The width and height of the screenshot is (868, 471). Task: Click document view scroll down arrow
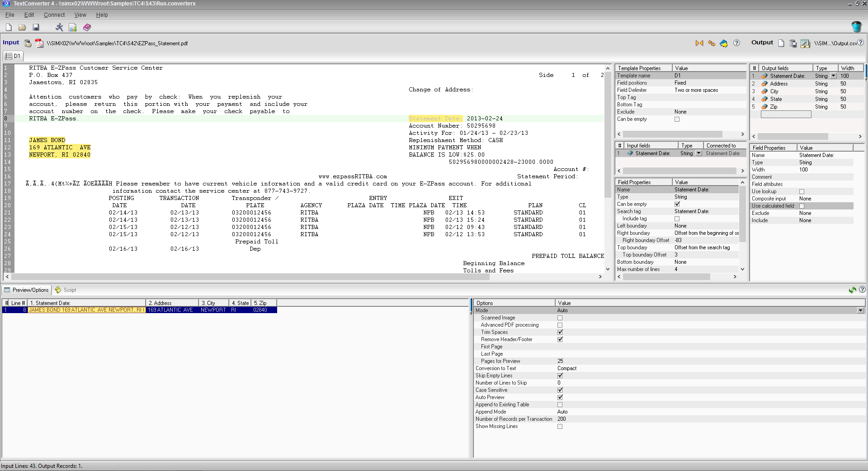click(608, 269)
